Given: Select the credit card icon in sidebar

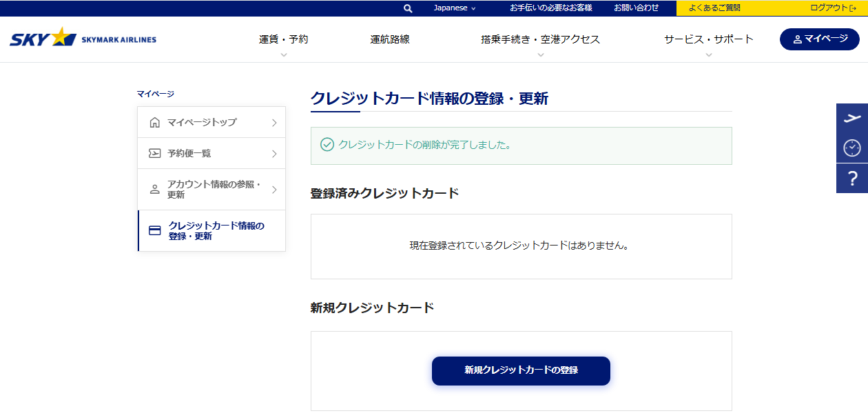Looking at the screenshot, I should (x=155, y=231).
